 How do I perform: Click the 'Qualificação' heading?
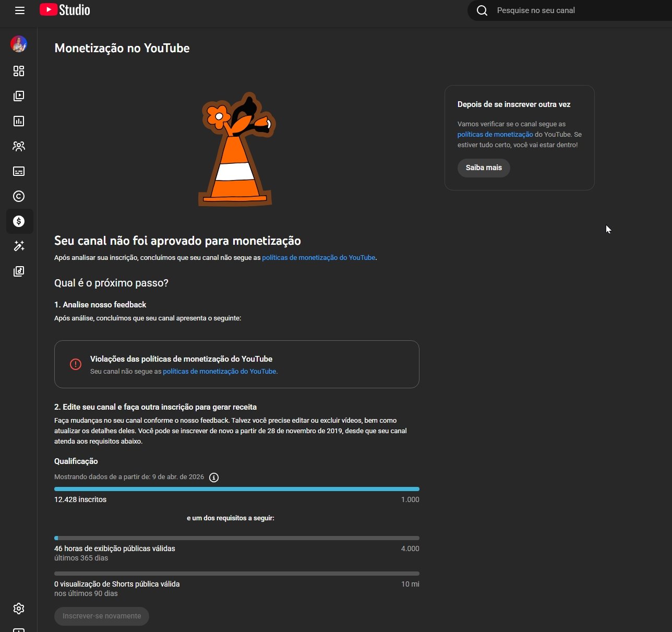[76, 461]
